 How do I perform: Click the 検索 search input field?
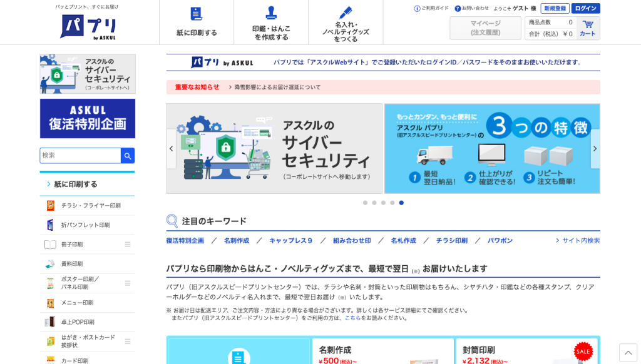coord(80,156)
